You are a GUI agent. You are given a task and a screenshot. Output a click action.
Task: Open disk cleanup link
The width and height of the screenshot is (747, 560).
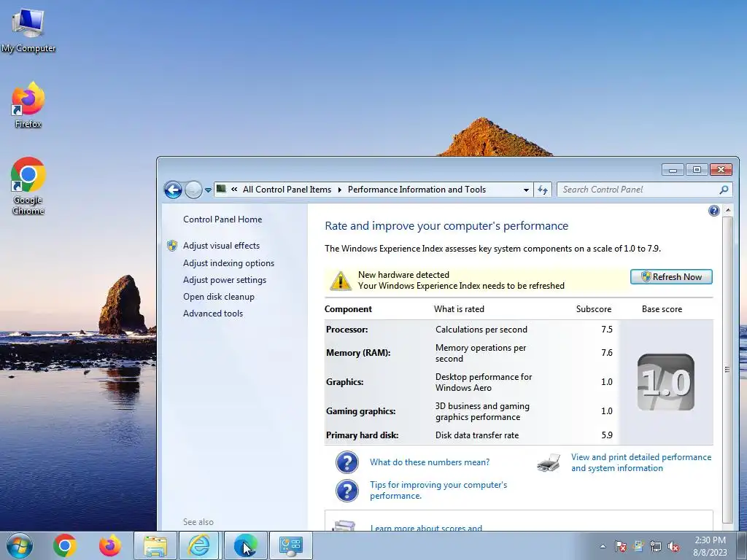[219, 297]
